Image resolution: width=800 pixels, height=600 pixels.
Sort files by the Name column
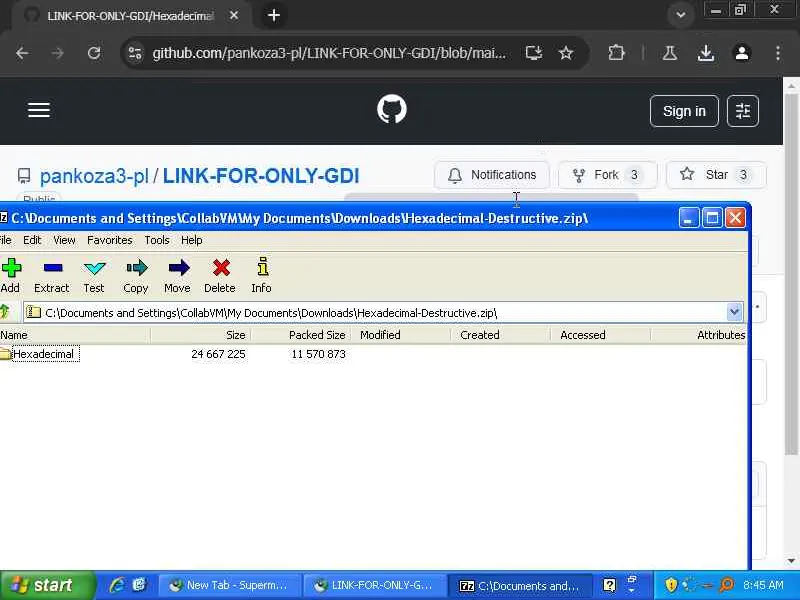click(x=75, y=335)
